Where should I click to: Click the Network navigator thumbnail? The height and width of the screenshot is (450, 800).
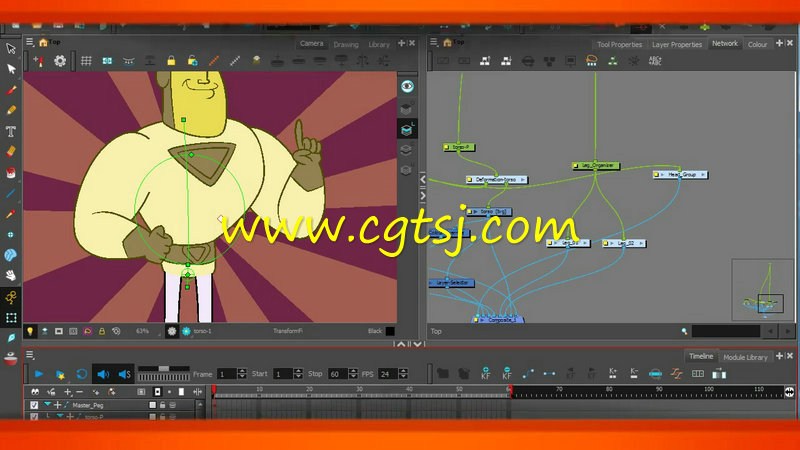(x=763, y=290)
